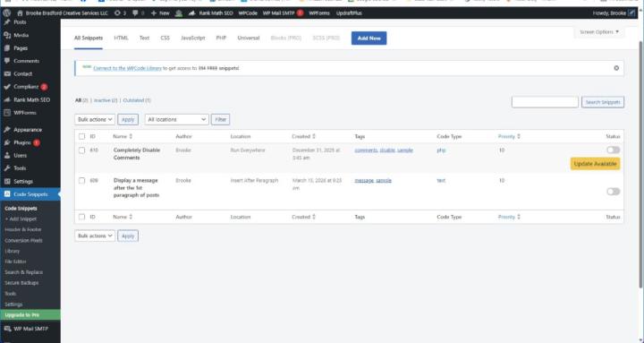Click the Media icon in sidebar

tap(7, 35)
